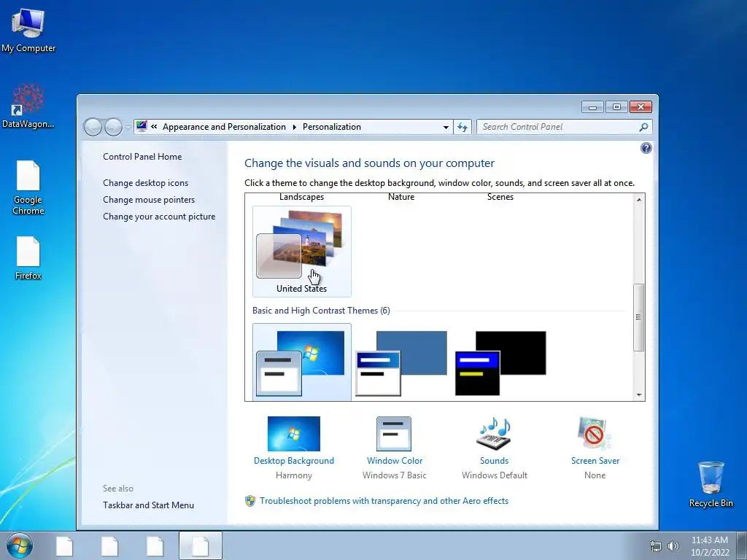Open the second pinned taskbar item
This screenshot has width=747, height=560.
click(x=109, y=546)
